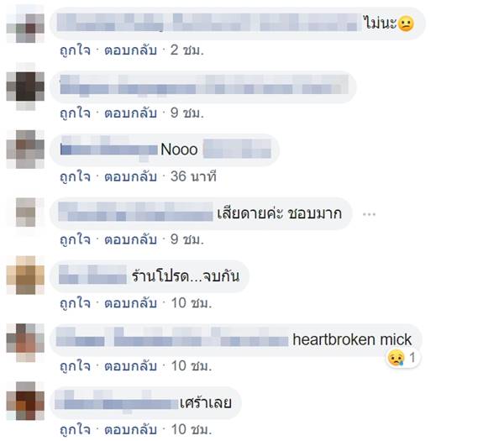Viewport: 504px width, 441px height.
Task: Click ถูกใจ under heartbroken mick comment
Action: 76,366
